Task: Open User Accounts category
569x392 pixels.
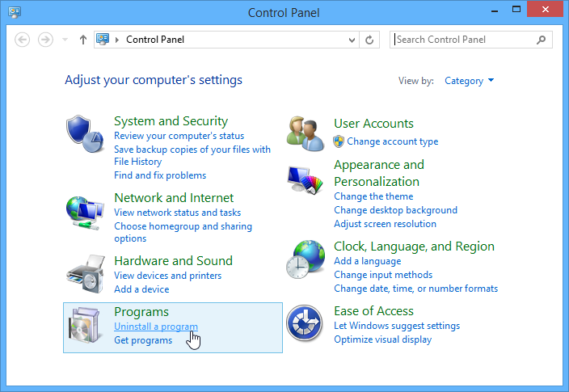Action: 373,124
